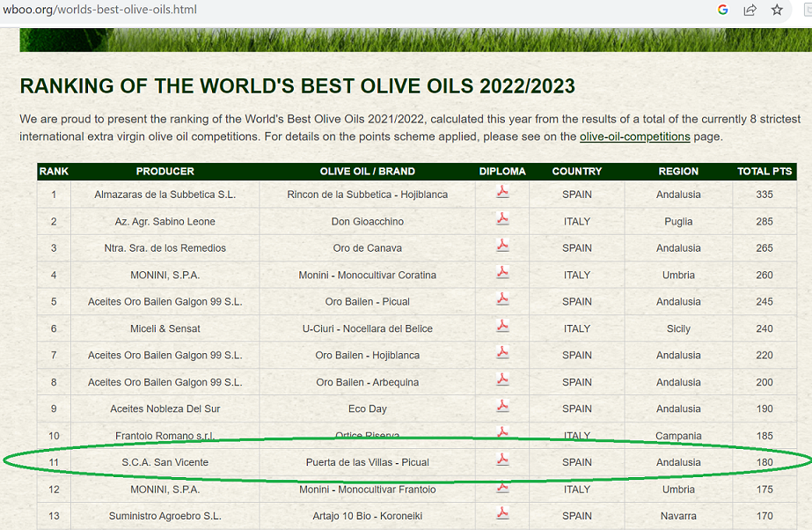Click region Navarra in rank 13 row
Screen dimensions: 812x530
(x=678, y=516)
